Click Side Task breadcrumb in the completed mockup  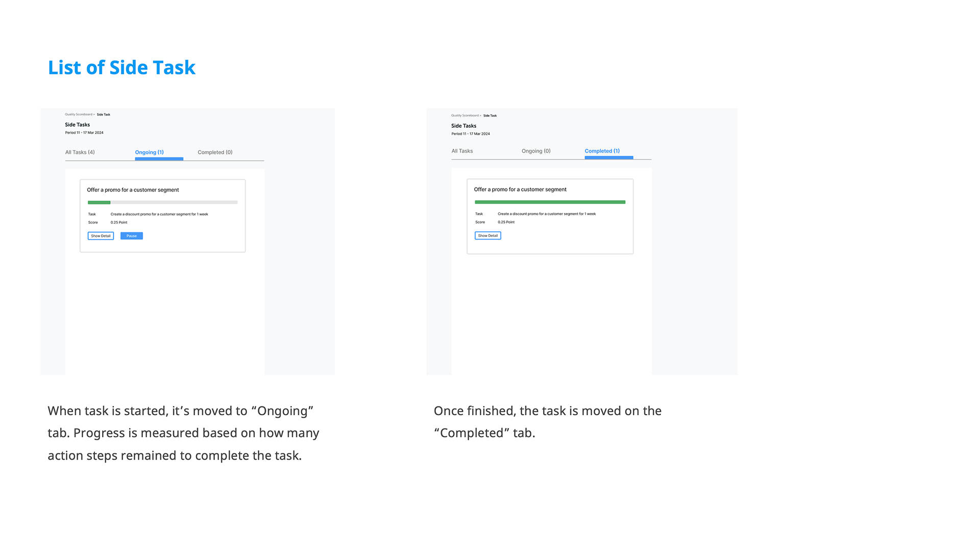490,115
